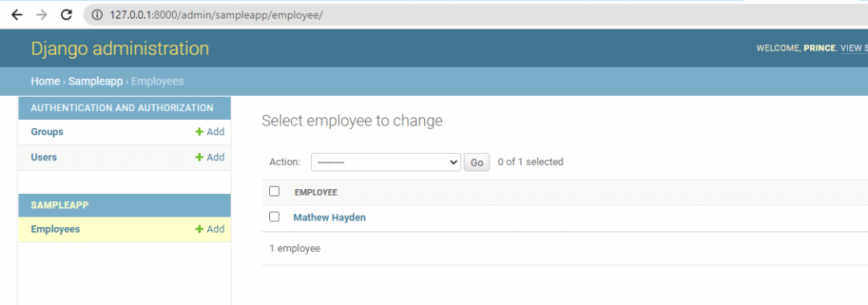Go to Home in the breadcrumb
868x305 pixels.
click(45, 81)
